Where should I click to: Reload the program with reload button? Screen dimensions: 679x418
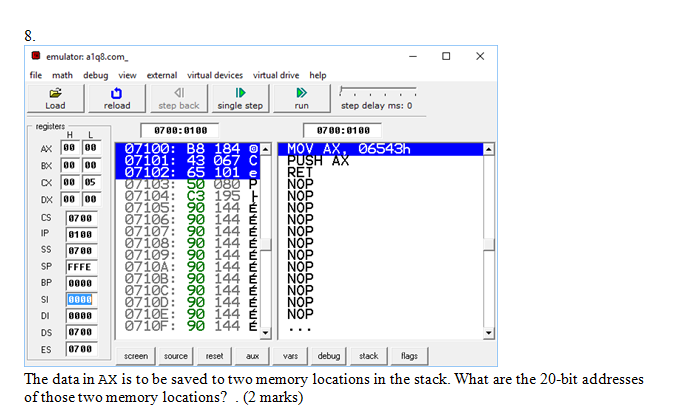click(116, 98)
